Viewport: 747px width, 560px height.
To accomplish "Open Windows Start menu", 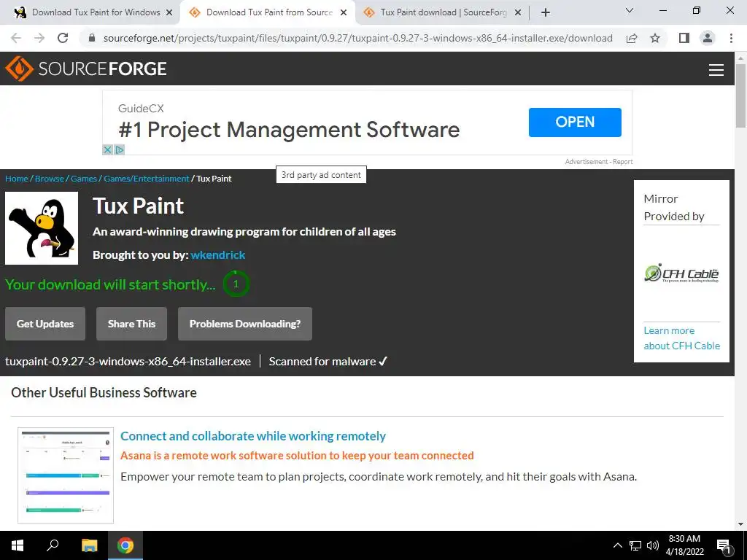I will (x=18, y=545).
